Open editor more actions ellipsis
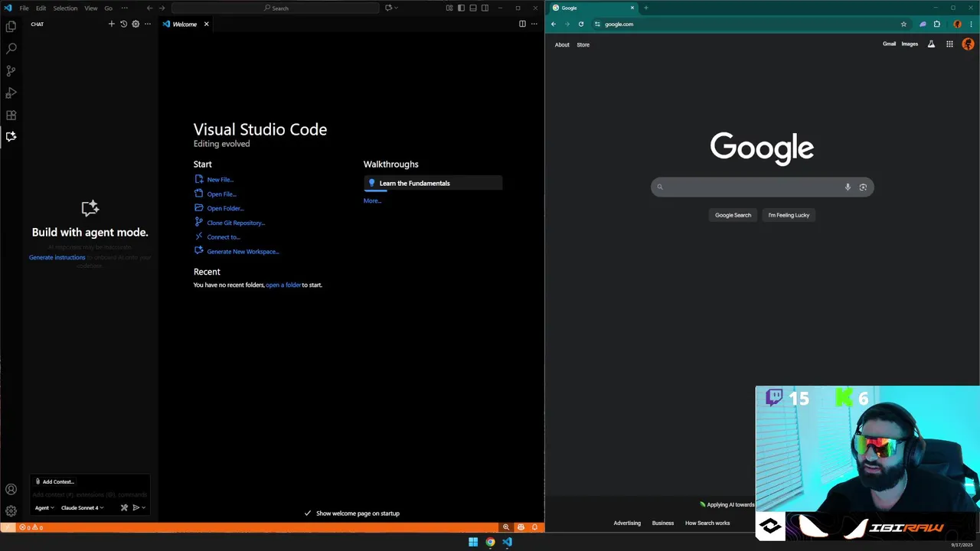Image resolution: width=980 pixels, height=551 pixels. coord(534,24)
